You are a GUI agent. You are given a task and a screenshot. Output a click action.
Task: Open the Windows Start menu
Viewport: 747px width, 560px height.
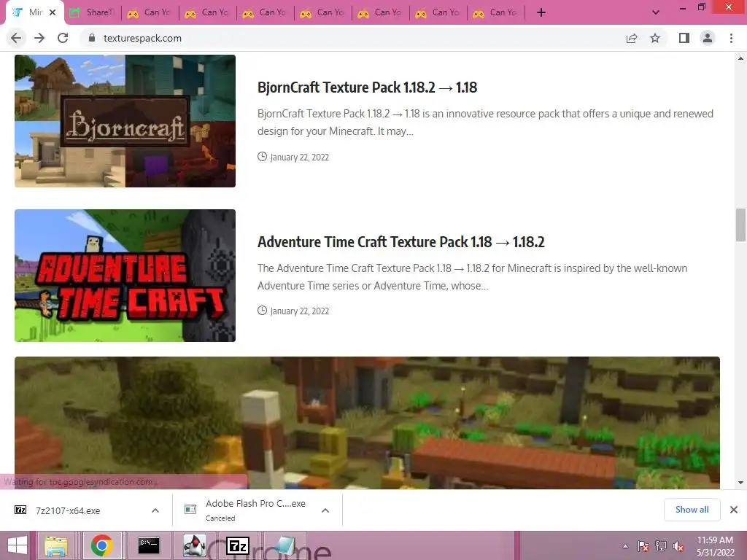18,545
